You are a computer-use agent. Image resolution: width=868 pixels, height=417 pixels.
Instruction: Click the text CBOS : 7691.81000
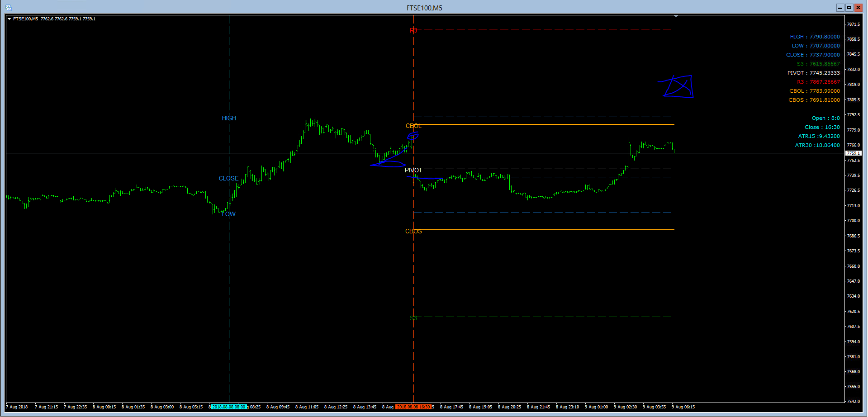click(814, 100)
